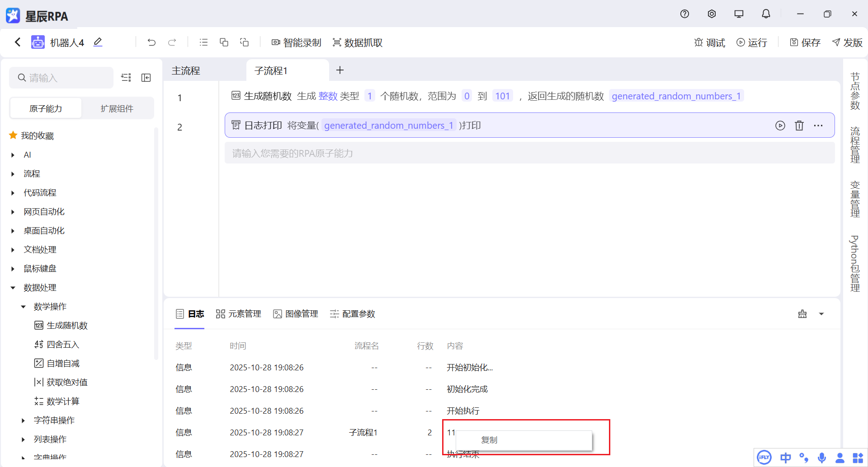Select 复制 from the context menu

490,439
